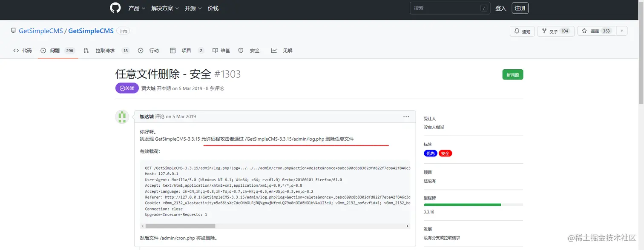Click the 叉子 fork button

coord(556,31)
